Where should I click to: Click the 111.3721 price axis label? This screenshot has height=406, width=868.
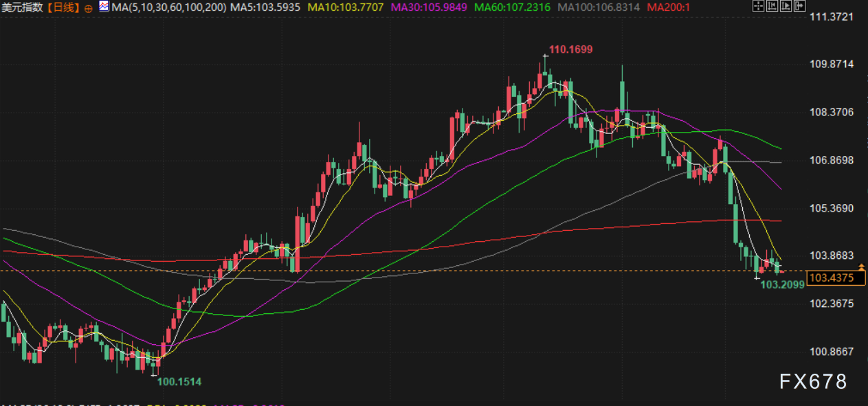[x=832, y=16]
